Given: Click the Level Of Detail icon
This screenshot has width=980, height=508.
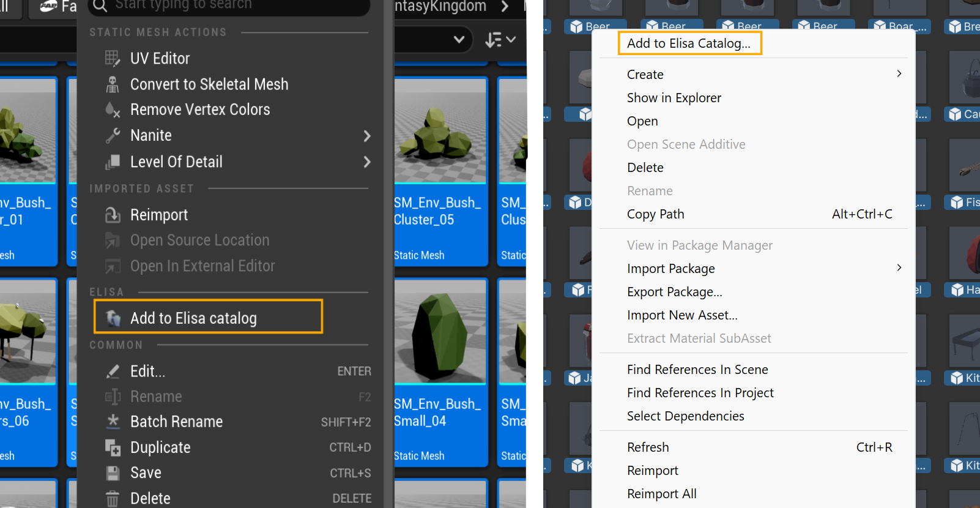Looking at the screenshot, I should [113, 162].
